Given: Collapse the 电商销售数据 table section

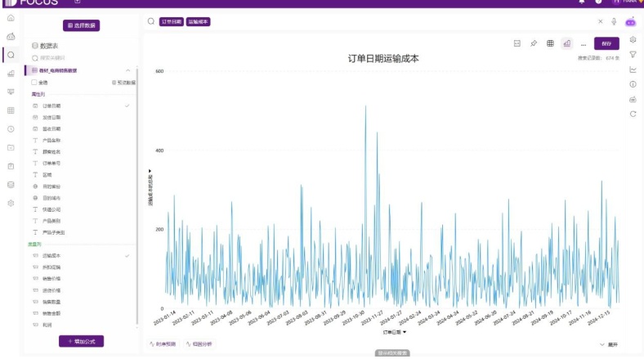Looking at the screenshot, I should [127, 70].
